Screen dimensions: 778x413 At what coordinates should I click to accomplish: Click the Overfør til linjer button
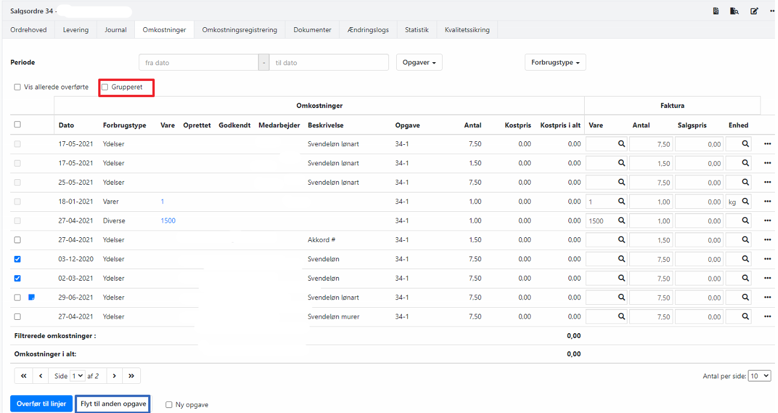[41, 404]
